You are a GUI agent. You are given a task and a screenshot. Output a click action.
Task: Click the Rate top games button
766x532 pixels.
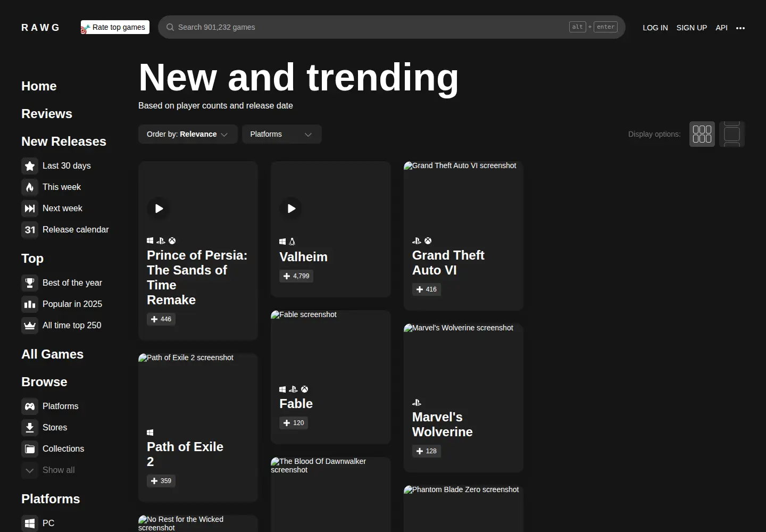pos(115,27)
